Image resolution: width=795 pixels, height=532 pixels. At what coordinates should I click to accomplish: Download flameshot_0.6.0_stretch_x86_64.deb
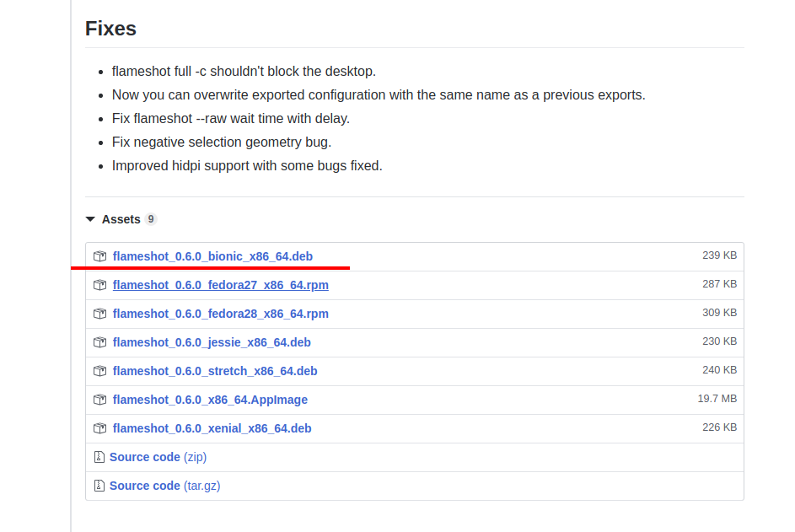[215, 371]
